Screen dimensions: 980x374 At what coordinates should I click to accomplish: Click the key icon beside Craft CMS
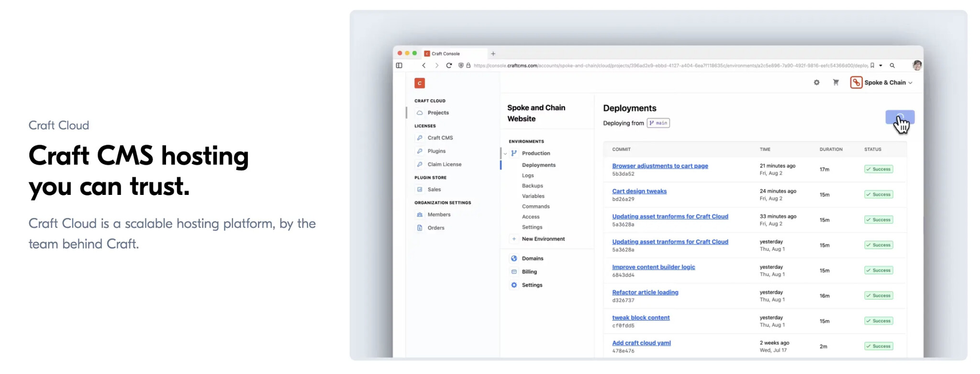click(420, 137)
